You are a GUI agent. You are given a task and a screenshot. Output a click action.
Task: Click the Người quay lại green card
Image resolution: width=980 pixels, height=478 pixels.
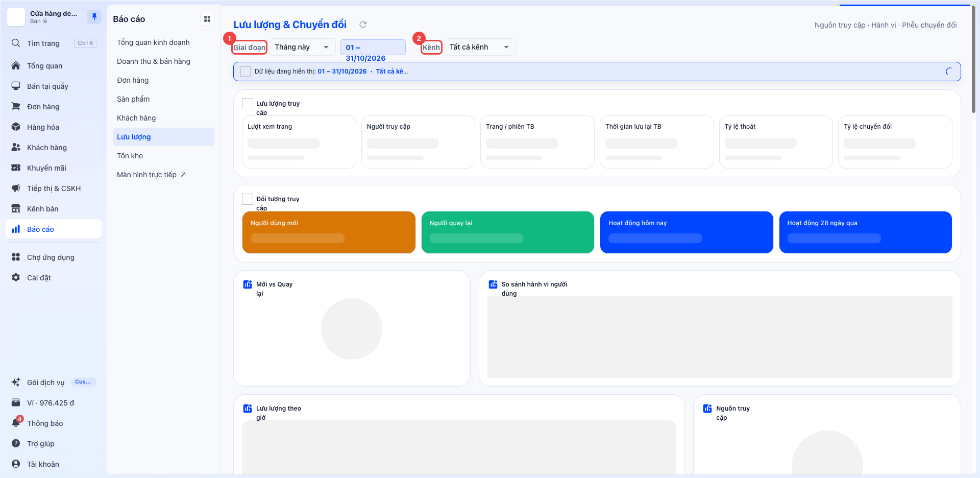[x=508, y=232]
